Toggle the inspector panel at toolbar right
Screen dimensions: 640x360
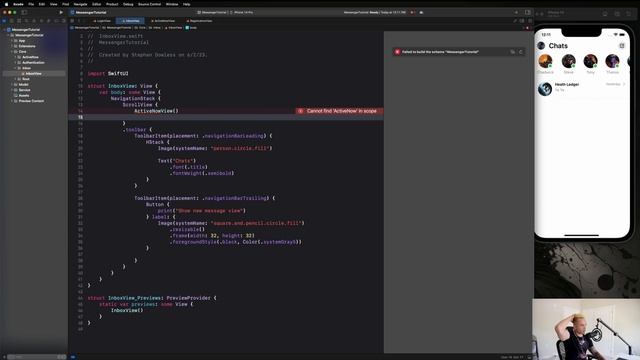(x=528, y=12)
